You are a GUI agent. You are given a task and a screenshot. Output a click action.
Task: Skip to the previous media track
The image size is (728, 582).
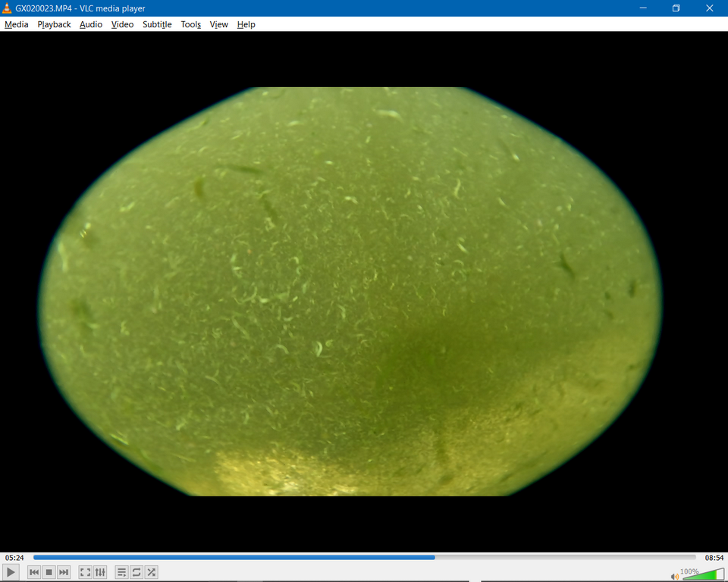(34, 572)
